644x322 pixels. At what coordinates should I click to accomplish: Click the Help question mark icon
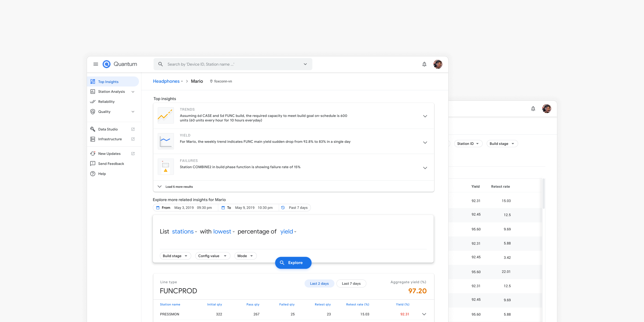[93, 174]
